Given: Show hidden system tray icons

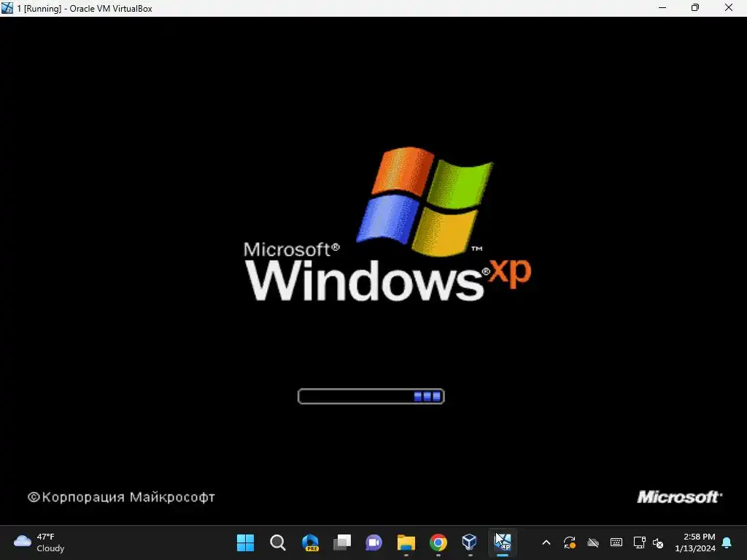Looking at the screenshot, I should click(x=546, y=542).
